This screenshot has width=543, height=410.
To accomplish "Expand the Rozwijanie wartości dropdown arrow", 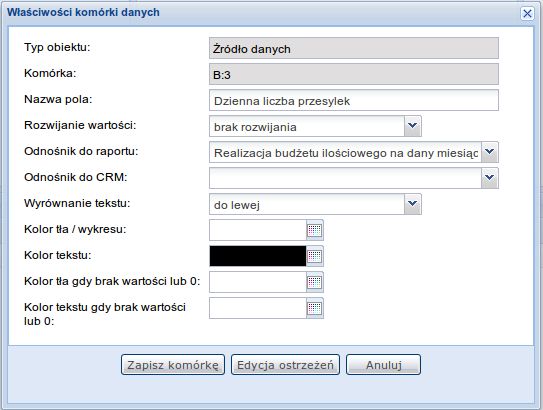I will point(412,126).
